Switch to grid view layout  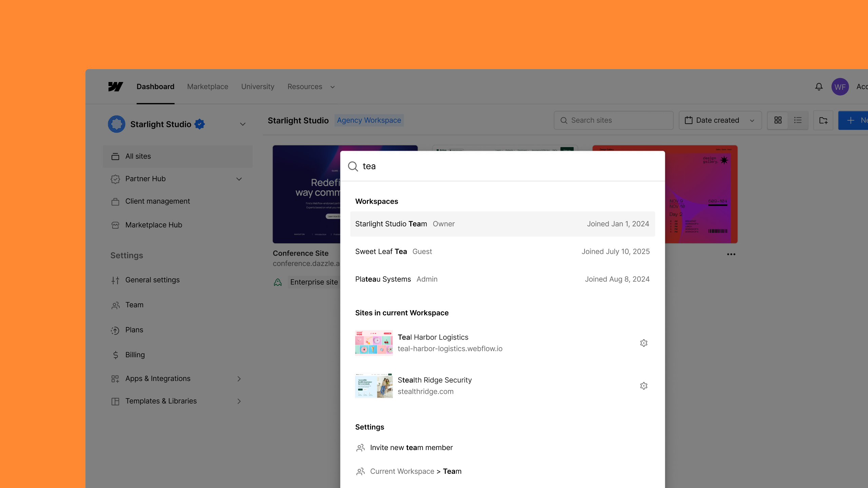[x=777, y=120]
